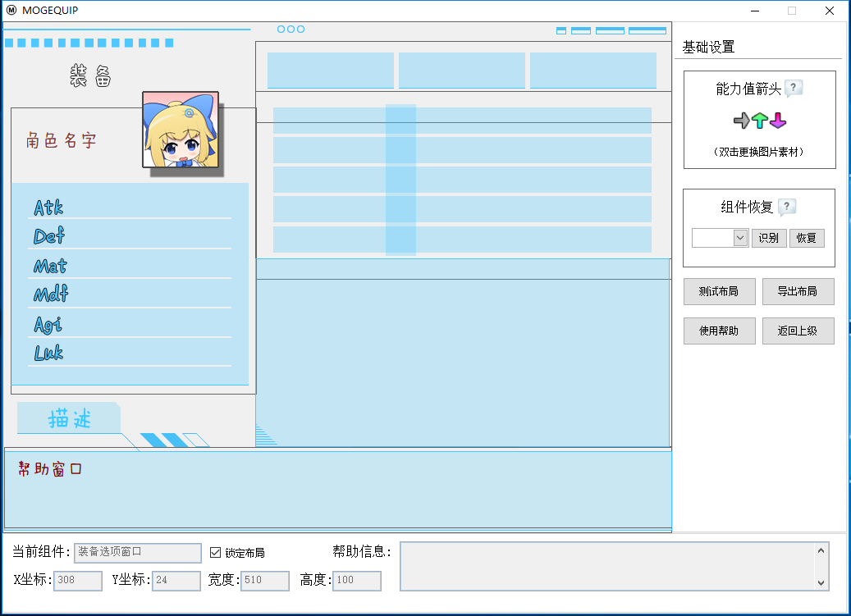
Task: Click the 双击更换图片素材 hint text
Action: (759, 152)
